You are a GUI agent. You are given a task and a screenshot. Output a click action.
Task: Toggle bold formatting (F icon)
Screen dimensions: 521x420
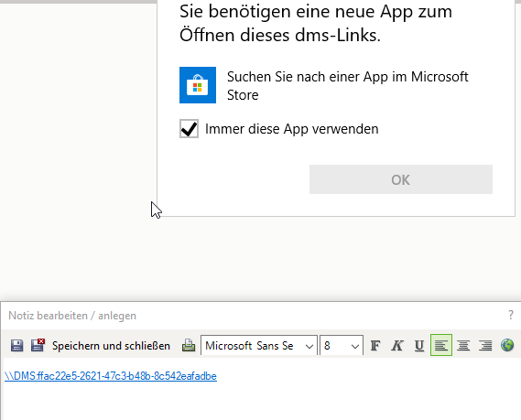pos(375,346)
